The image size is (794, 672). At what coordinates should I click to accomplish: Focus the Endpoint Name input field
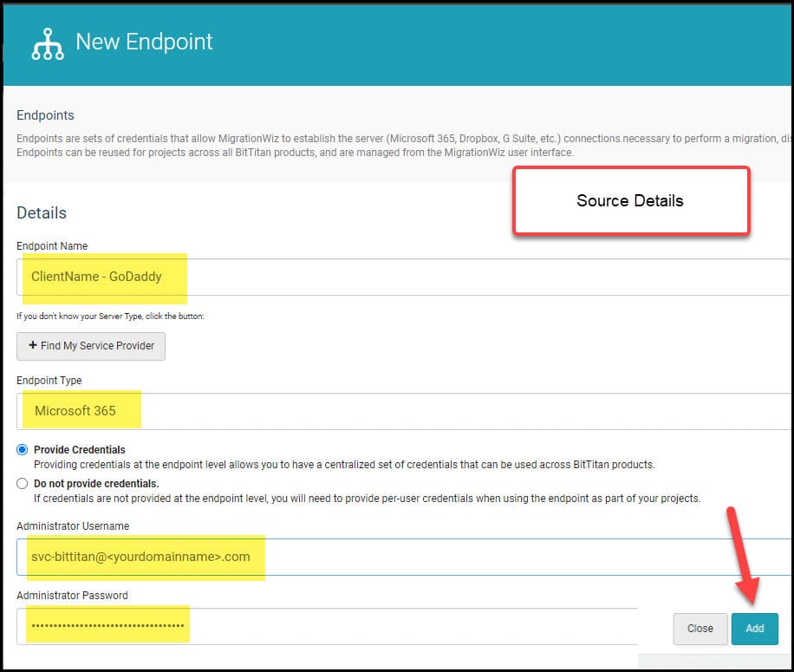click(x=404, y=277)
